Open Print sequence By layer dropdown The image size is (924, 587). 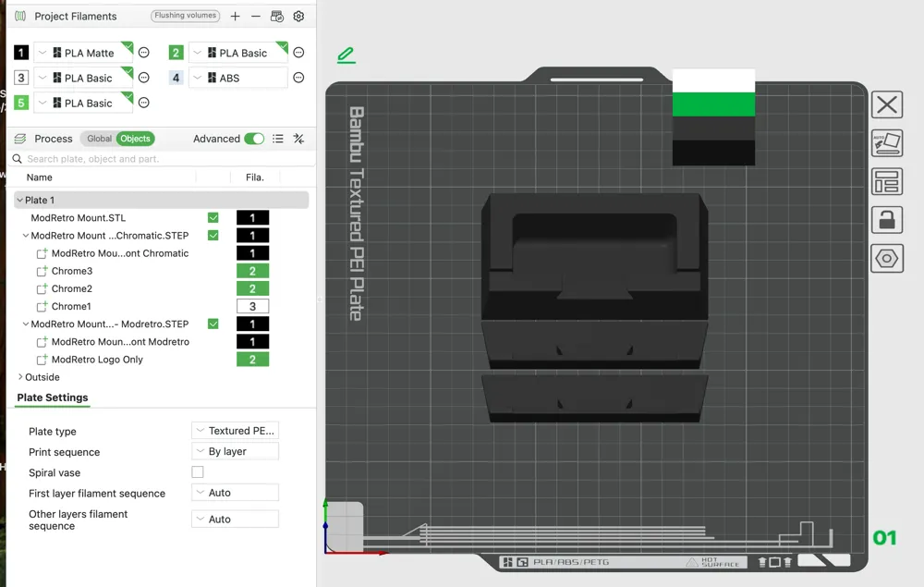coord(235,451)
